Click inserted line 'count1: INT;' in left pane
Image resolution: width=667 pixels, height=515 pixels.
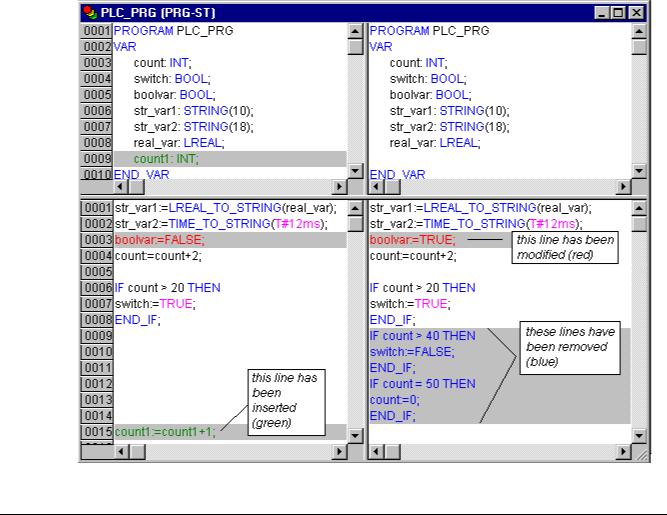click(166, 159)
